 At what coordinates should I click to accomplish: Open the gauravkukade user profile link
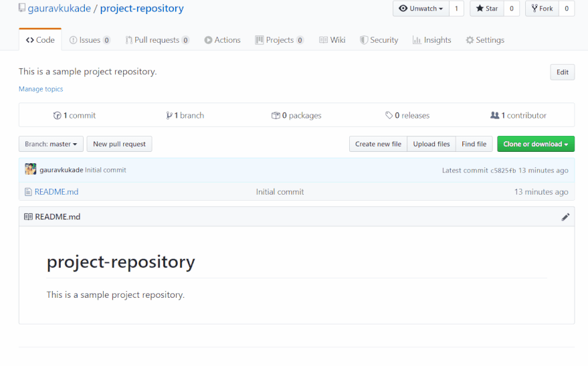tap(60, 8)
